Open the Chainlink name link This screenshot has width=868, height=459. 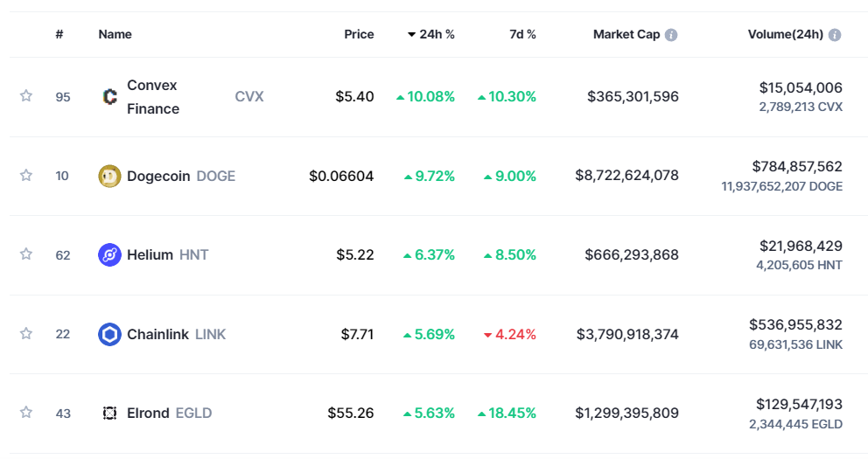coord(157,334)
